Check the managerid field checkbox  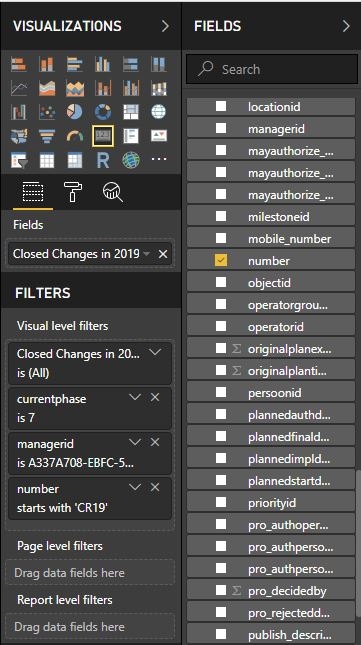(221, 128)
